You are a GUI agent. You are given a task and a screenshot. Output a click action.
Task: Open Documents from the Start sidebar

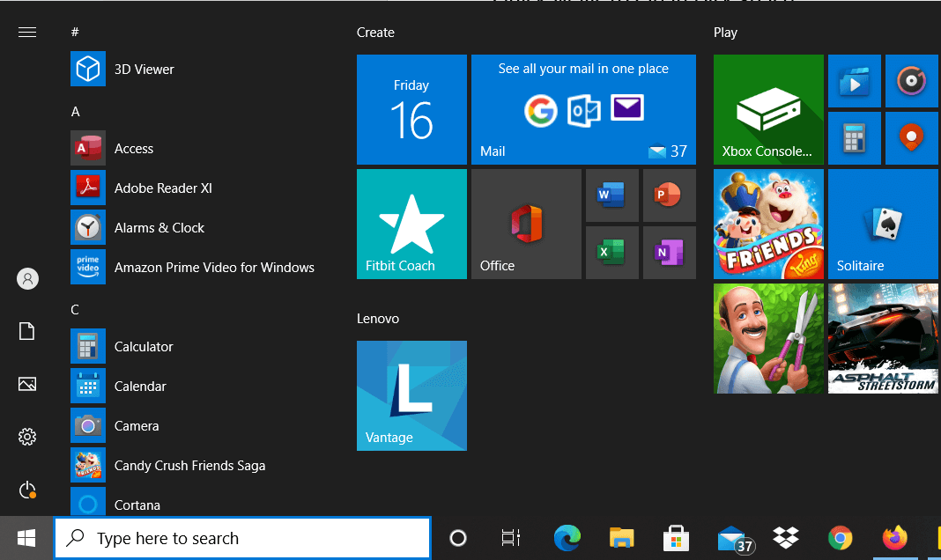(x=27, y=331)
